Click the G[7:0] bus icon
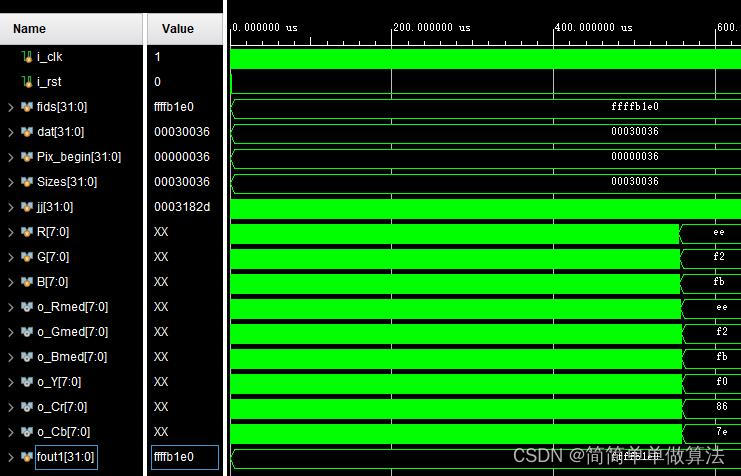 point(27,258)
